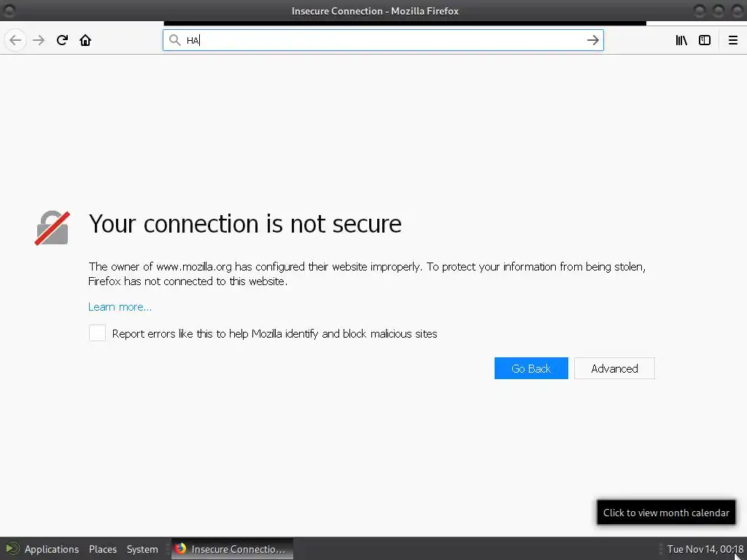Minimize the Firefox window
Image resolution: width=747 pixels, height=560 pixels.
pyautogui.click(x=700, y=10)
